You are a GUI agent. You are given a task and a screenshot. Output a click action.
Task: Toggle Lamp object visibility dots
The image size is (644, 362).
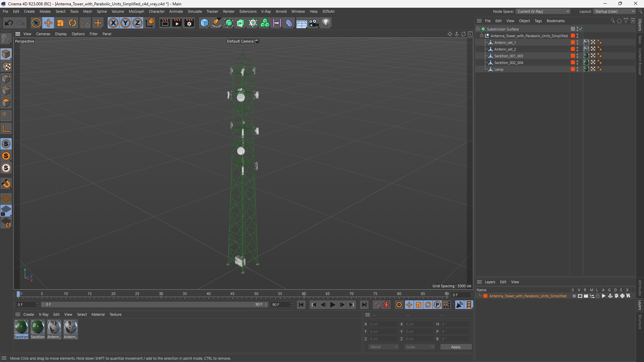[578, 69]
